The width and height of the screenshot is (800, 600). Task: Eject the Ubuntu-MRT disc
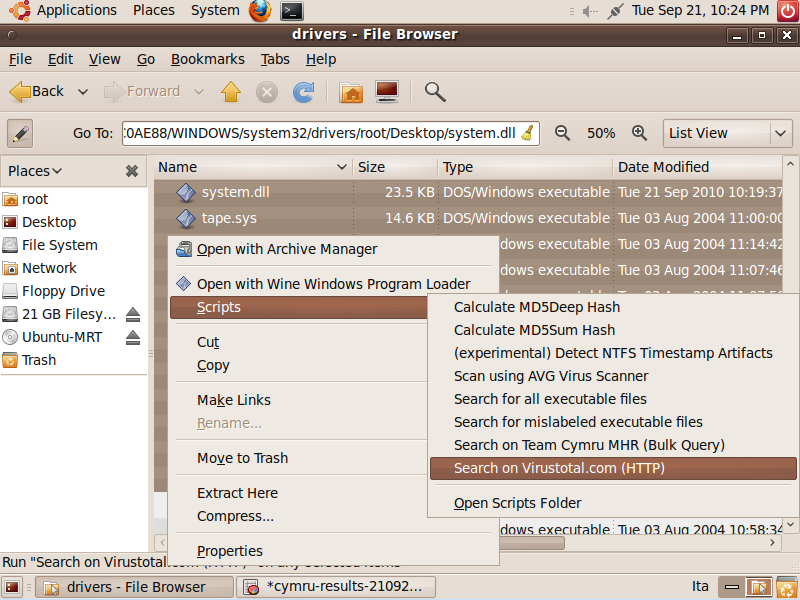click(133, 337)
